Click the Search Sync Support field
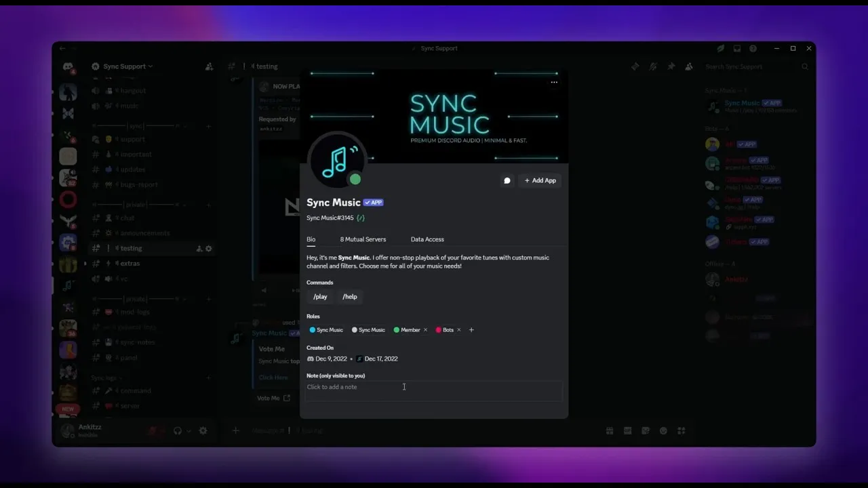The height and width of the screenshot is (488, 868). tap(756, 66)
